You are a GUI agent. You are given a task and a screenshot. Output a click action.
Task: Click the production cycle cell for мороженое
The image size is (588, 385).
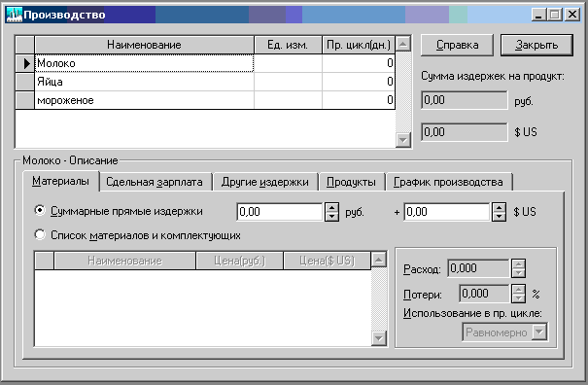(359, 100)
